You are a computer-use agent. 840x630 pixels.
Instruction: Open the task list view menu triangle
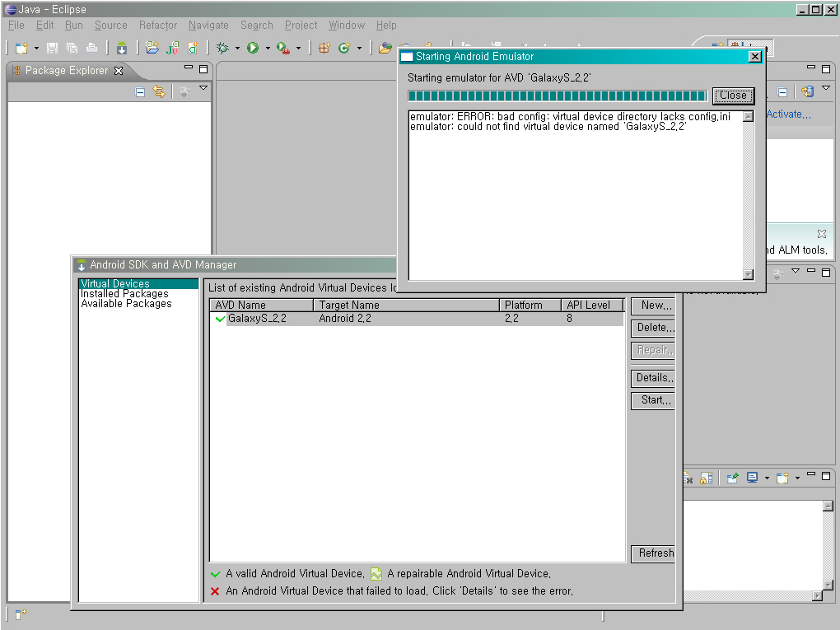(826, 88)
